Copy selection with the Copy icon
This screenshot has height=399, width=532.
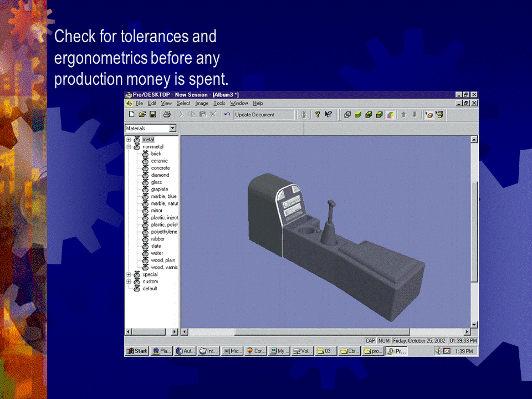pyautogui.click(x=192, y=115)
